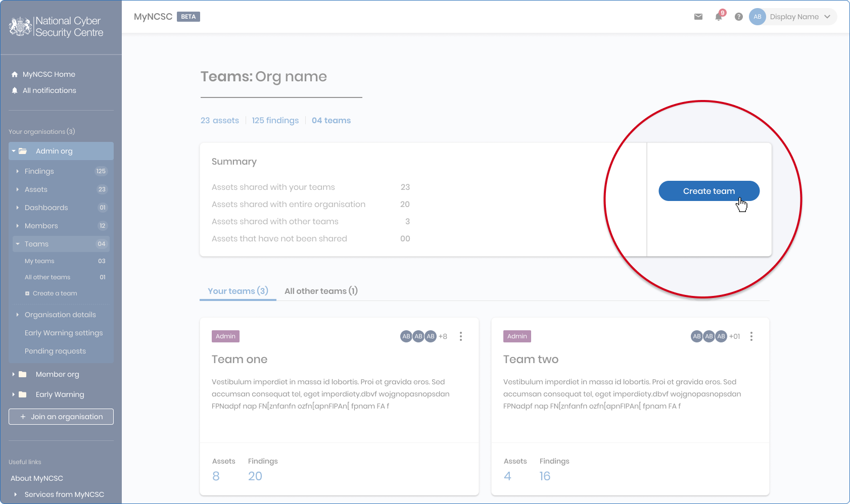The image size is (850, 504).
Task: Click the +8 members indicator on Team one
Action: (443, 336)
